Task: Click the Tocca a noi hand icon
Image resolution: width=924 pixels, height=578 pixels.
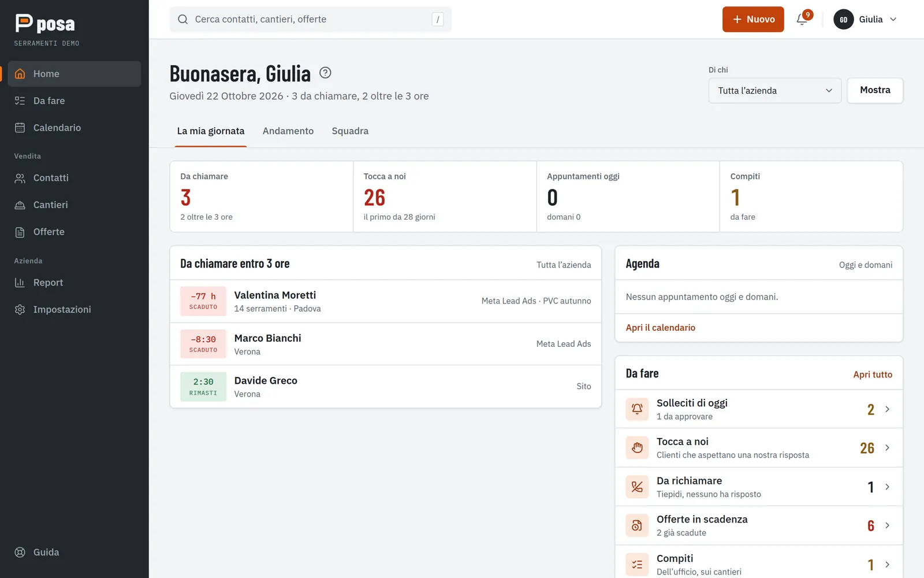Action: [x=637, y=448]
